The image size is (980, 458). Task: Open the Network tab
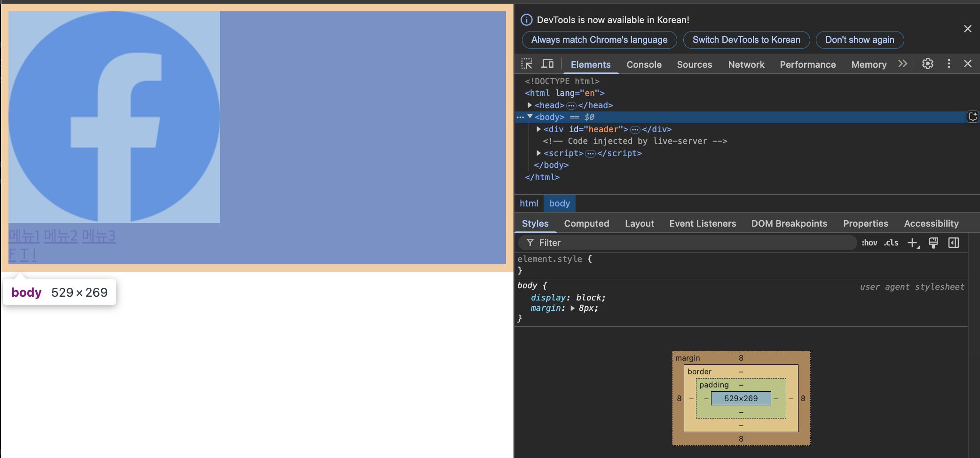[x=746, y=64]
